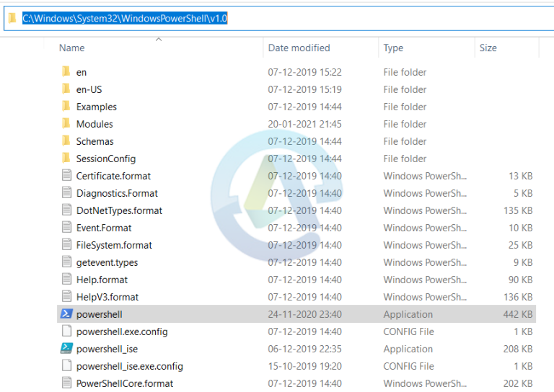Select file name 'Diagnostics.Format'
The width and height of the screenshot is (554, 392).
pyautogui.click(x=117, y=193)
